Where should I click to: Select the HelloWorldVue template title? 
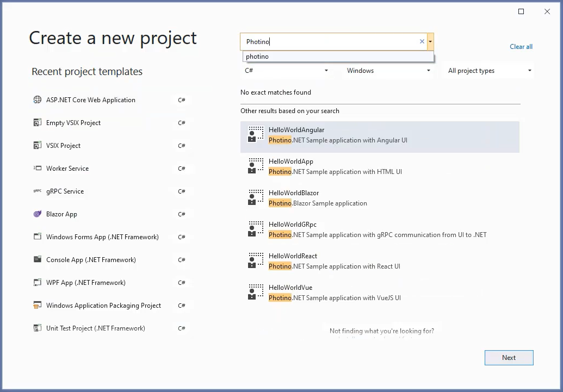[x=290, y=288]
